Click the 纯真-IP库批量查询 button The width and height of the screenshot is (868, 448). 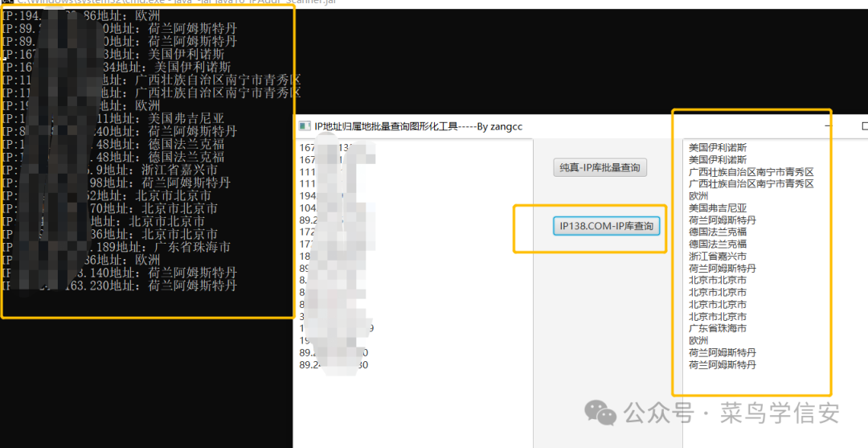pyautogui.click(x=600, y=167)
